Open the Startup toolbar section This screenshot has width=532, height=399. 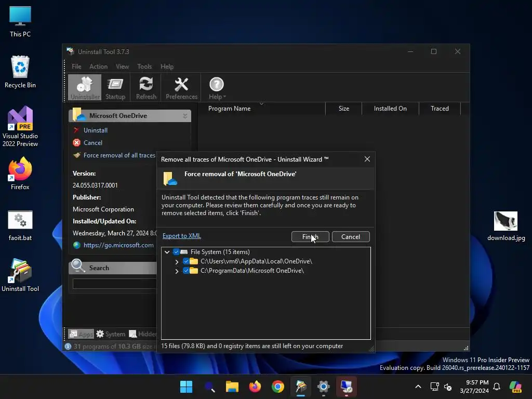tap(115, 88)
